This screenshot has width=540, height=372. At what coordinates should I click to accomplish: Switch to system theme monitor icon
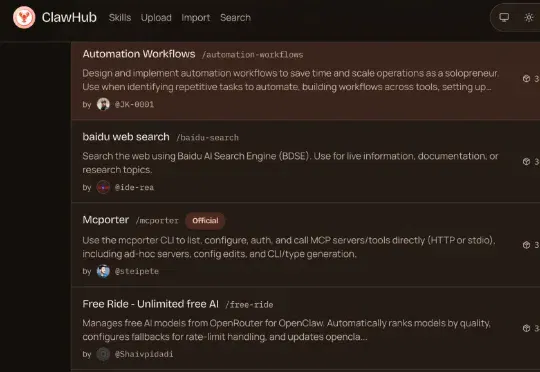tap(504, 17)
